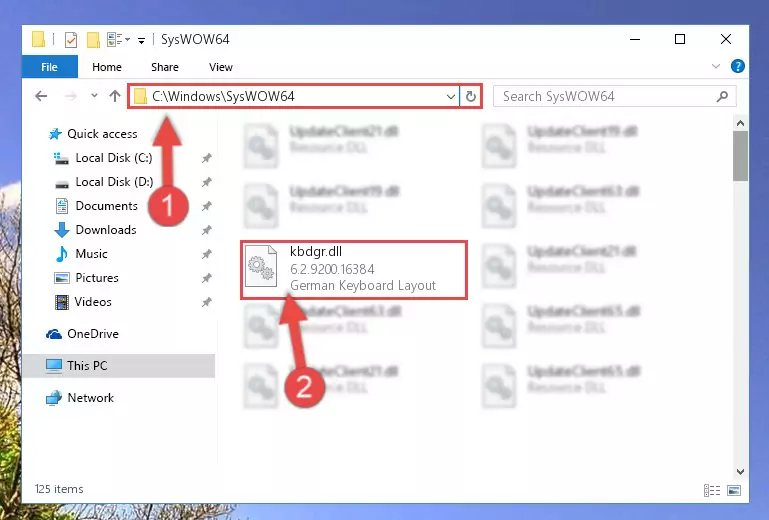Expand the ribbon with the chevron
The image size is (769, 520).
pos(716,66)
